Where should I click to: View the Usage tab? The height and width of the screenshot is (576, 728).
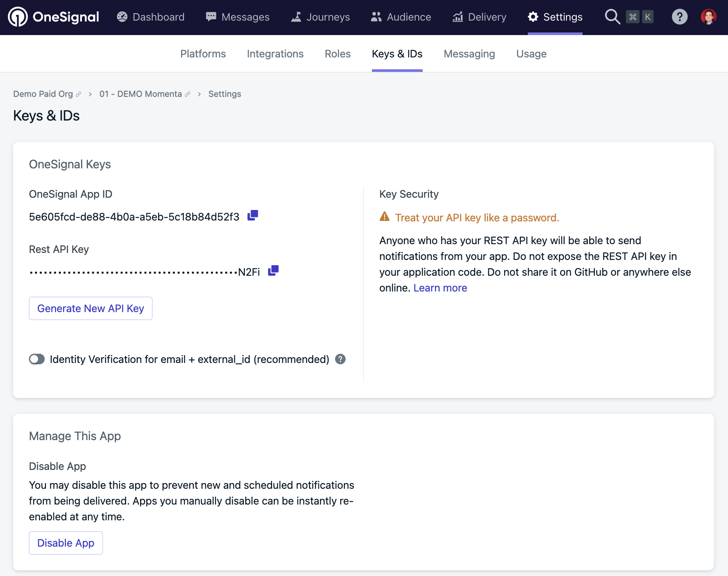[x=531, y=54]
